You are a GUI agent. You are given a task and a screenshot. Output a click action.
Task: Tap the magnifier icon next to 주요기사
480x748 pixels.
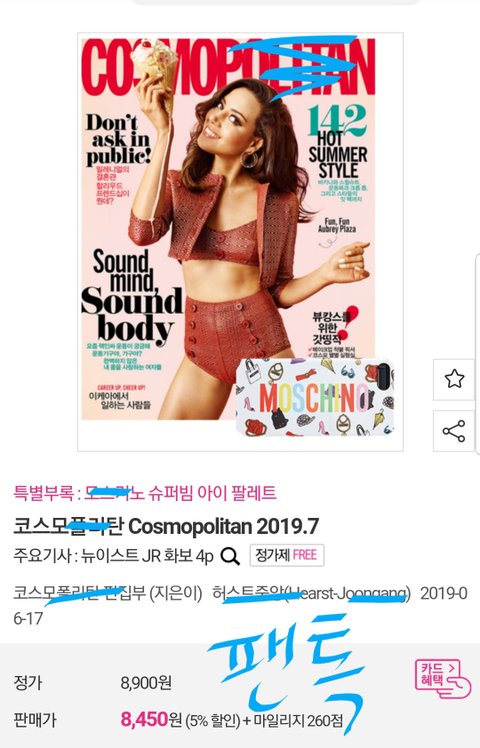230,556
